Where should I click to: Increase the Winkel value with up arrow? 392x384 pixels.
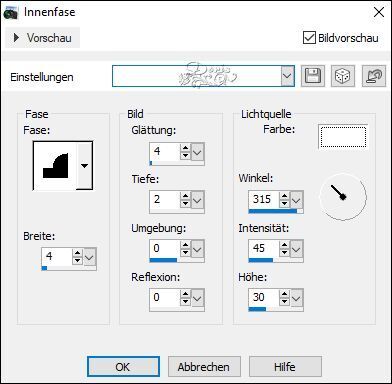284,196
